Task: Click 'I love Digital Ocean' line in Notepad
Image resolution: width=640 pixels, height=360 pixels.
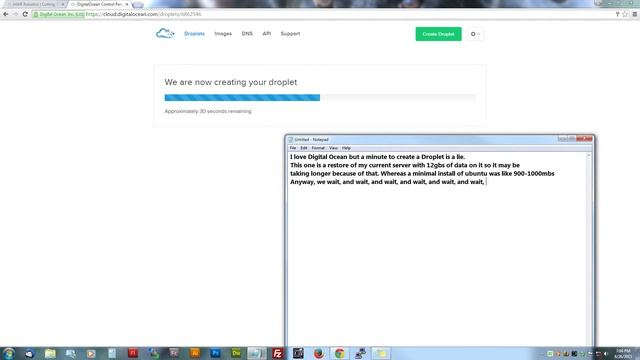Action: click(x=378, y=157)
